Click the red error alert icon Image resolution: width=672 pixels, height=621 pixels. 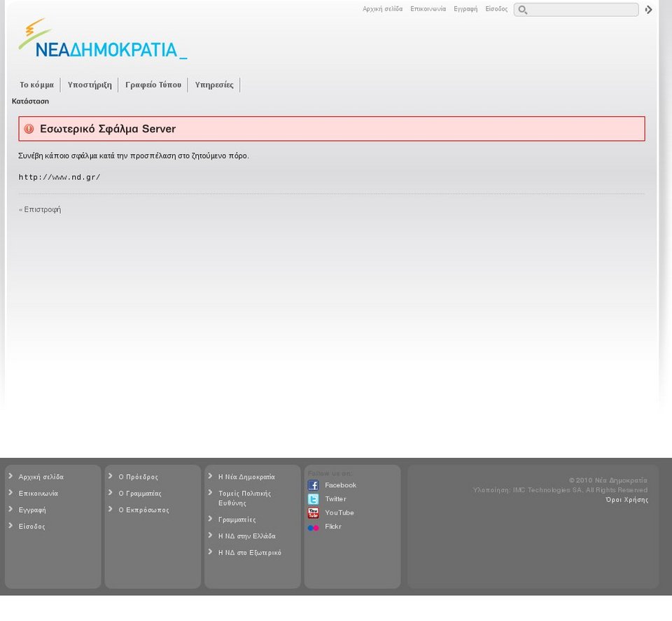pyautogui.click(x=29, y=129)
